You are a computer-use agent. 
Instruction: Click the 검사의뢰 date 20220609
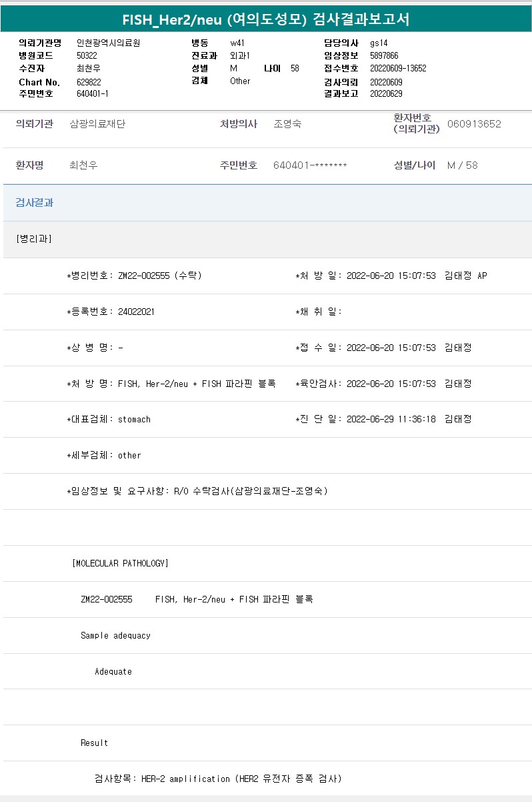386,81
